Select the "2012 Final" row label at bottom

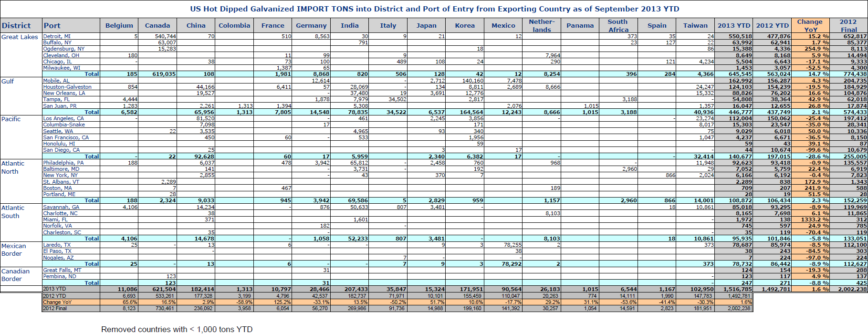[x=55, y=308]
